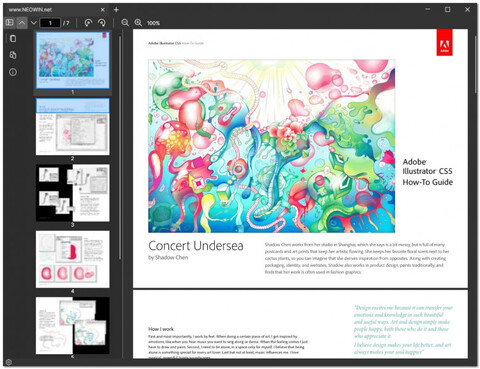Select page 1 thumbnail

(73, 60)
